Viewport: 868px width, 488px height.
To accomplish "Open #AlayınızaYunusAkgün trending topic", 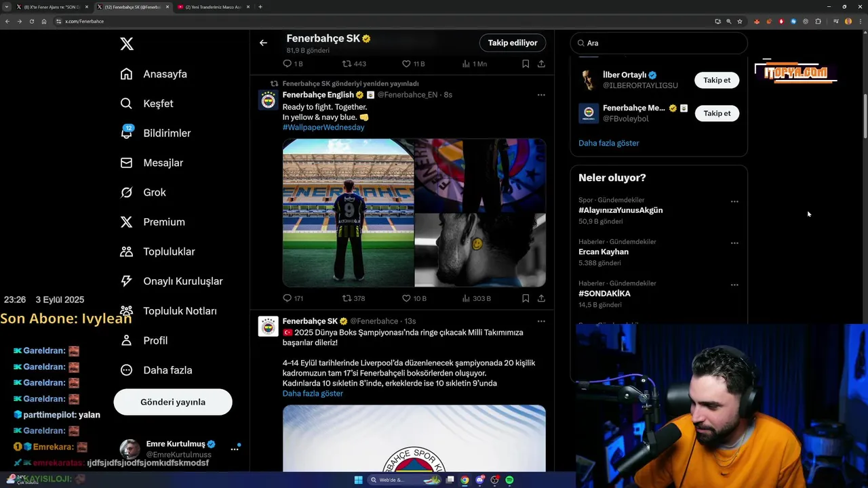I will 620,210.
